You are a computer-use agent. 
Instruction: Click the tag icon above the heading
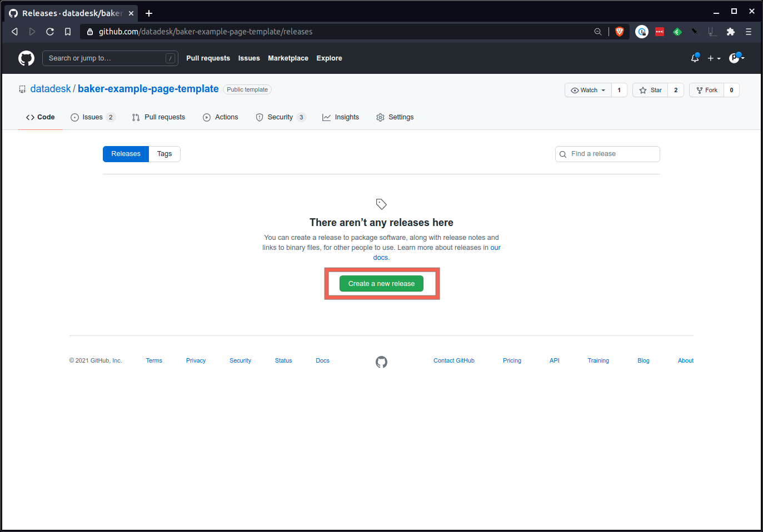tap(381, 204)
